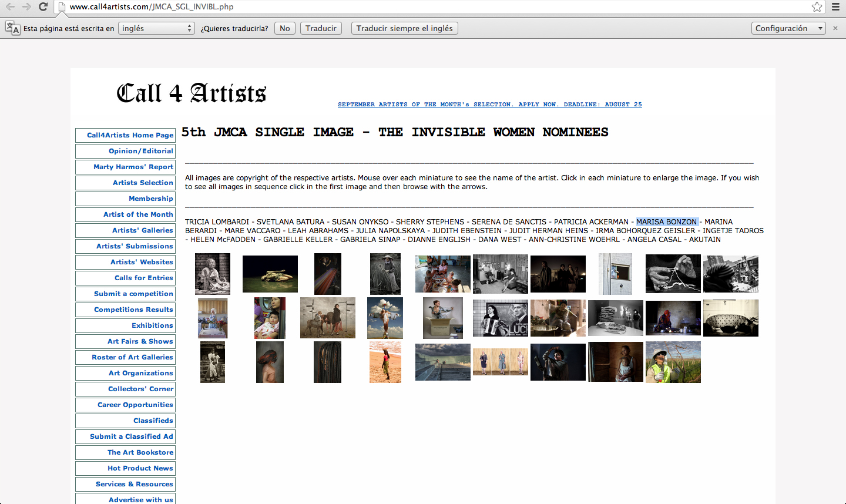846x504 pixels.
Task: Open the scarecrow with cloud head thumbnail
Action: click(x=385, y=318)
